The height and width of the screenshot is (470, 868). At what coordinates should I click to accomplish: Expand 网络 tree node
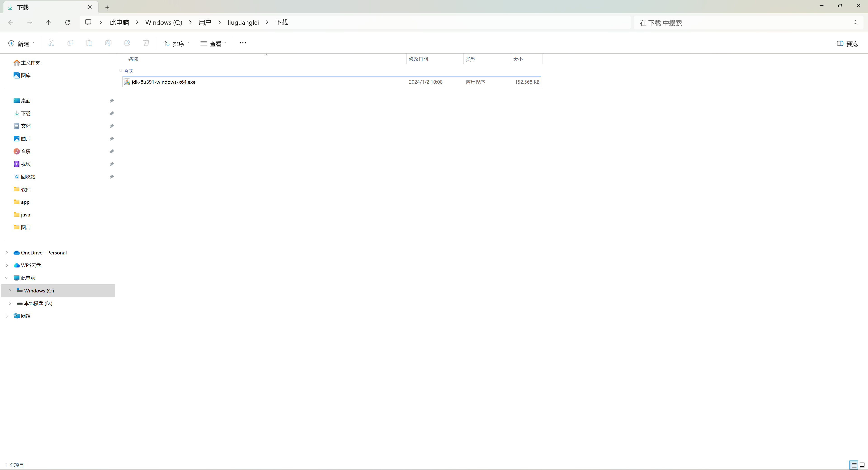(x=7, y=316)
